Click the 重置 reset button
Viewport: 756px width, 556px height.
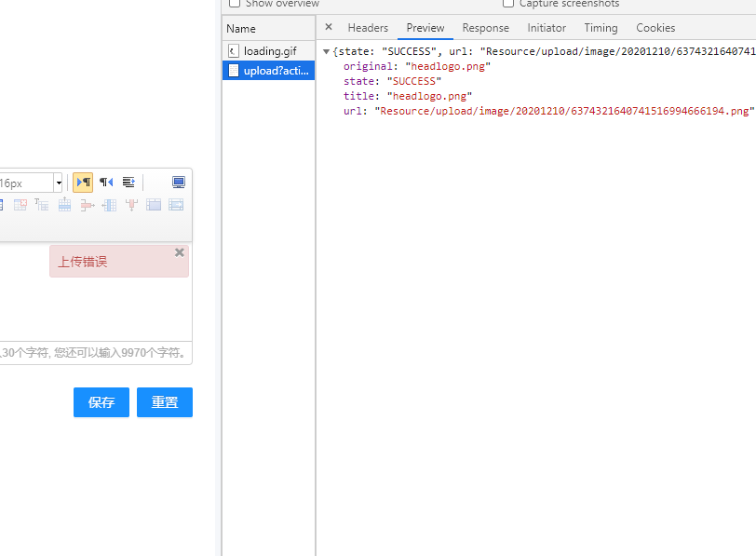coord(164,401)
